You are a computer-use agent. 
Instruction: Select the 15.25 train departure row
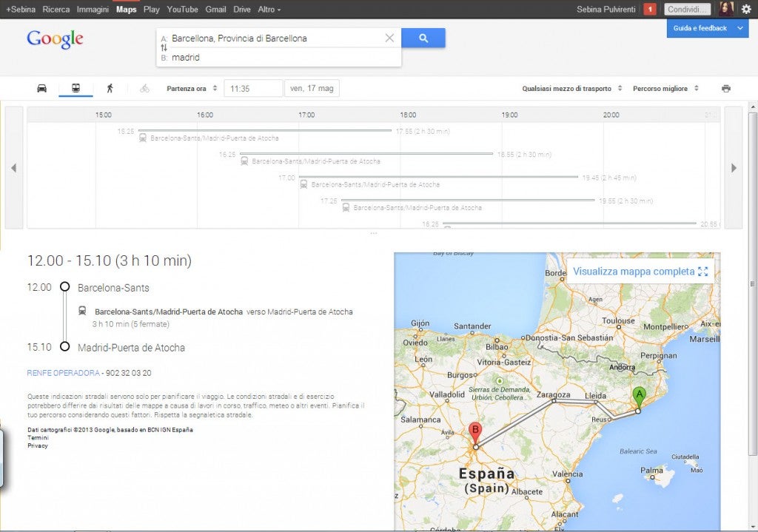click(x=284, y=135)
